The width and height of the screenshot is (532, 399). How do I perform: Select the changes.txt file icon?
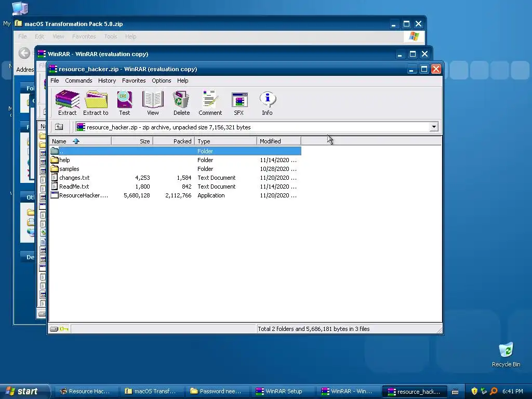pos(54,178)
